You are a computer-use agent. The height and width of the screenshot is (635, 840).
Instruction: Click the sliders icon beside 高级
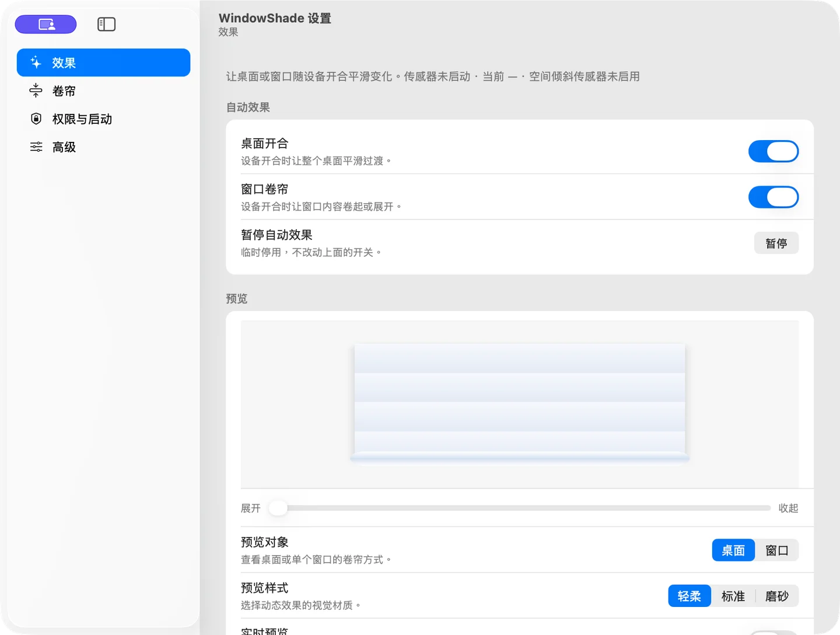click(x=36, y=146)
